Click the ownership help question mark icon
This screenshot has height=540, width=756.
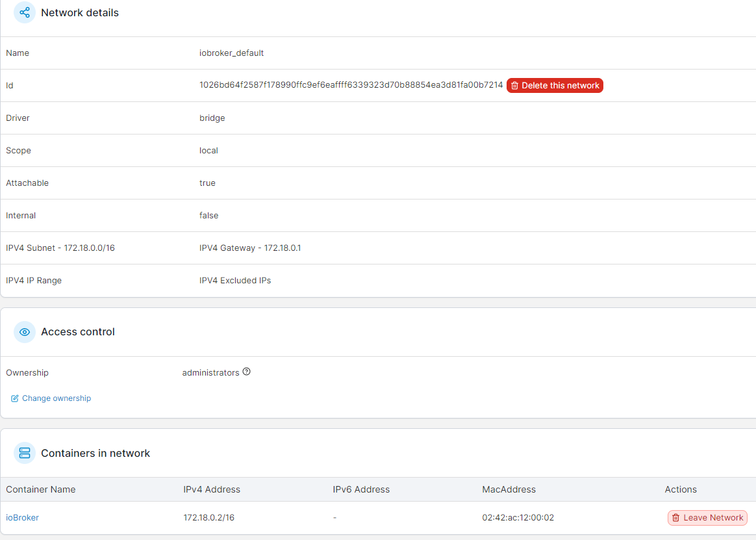pyautogui.click(x=246, y=372)
